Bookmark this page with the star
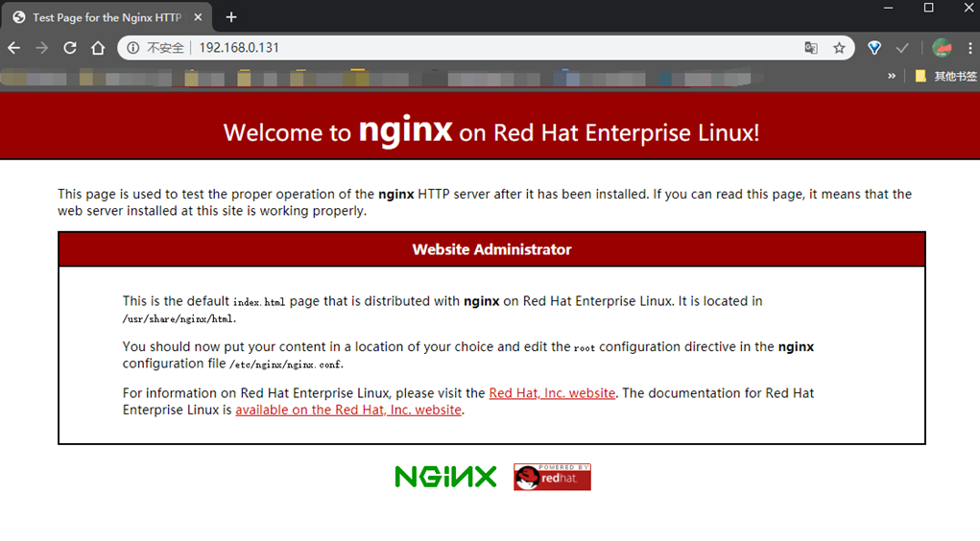 [839, 48]
